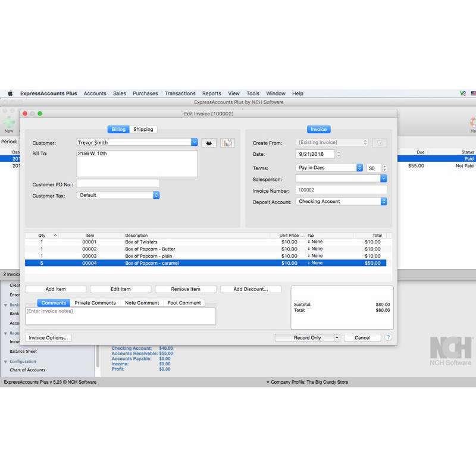Open the customer sales chart icon
Image resolution: width=476 pixels, height=476 pixels.
(x=227, y=143)
